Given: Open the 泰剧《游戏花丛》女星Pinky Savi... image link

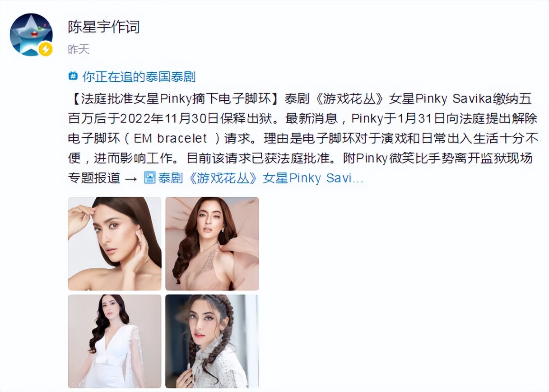Looking at the screenshot, I should (261, 177).
